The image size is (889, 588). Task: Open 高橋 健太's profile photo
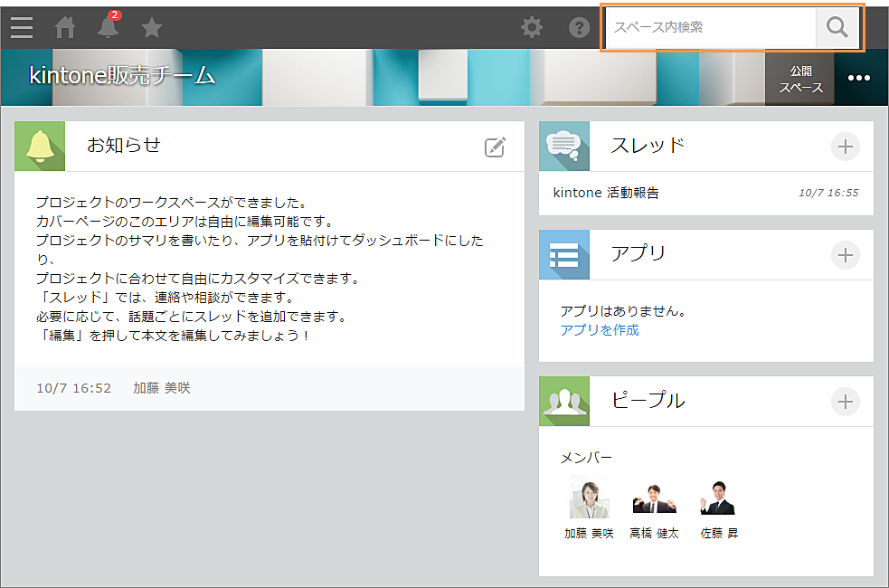[654, 498]
